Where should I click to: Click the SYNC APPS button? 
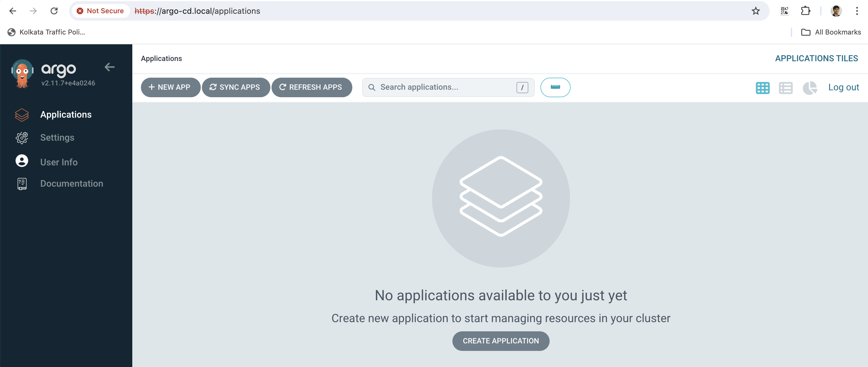click(x=236, y=87)
